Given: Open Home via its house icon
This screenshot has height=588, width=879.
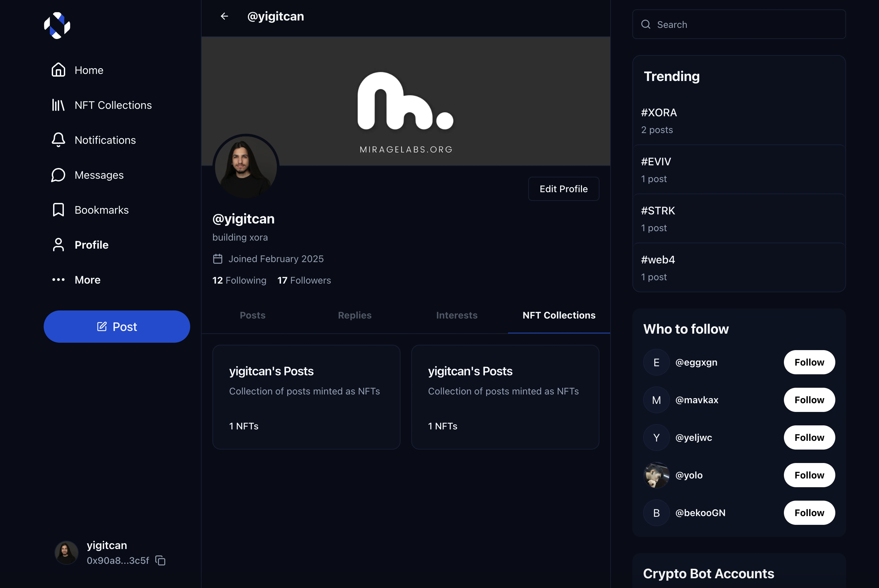Looking at the screenshot, I should [x=58, y=70].
